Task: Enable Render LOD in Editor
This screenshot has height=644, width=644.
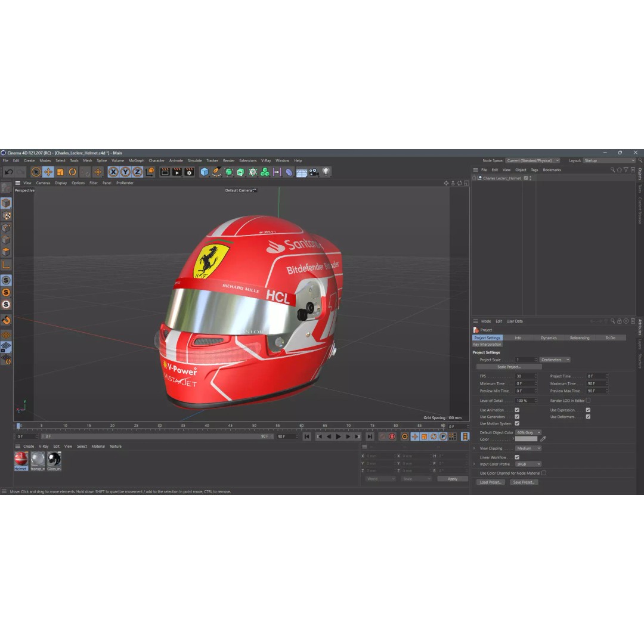Action: tap(588, 401)
